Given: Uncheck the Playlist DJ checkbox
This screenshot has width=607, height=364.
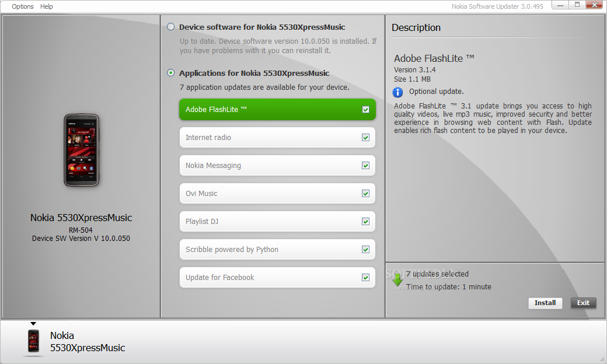Looking at the screenshot, I should point(365,221).
